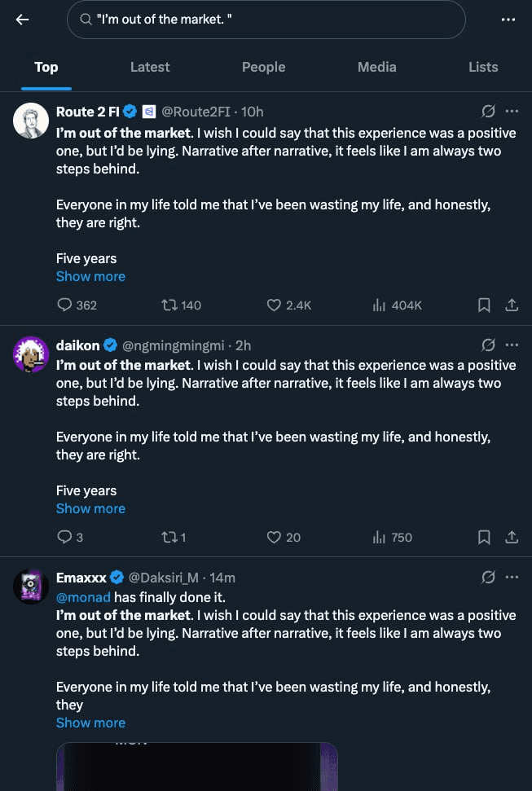Repost Route 2 FI's post
Viewport: 532px width, 791px height.
point(170,305)
